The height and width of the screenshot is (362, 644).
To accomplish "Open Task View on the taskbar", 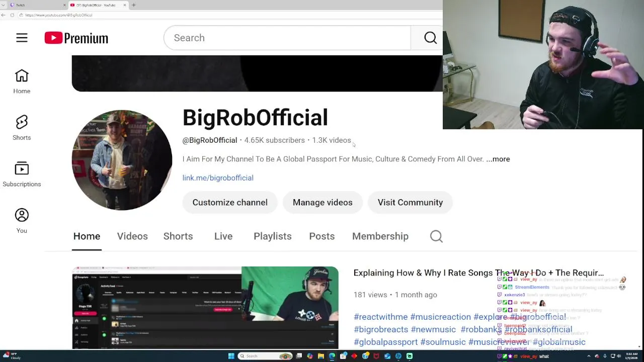I will coord(299,356).
